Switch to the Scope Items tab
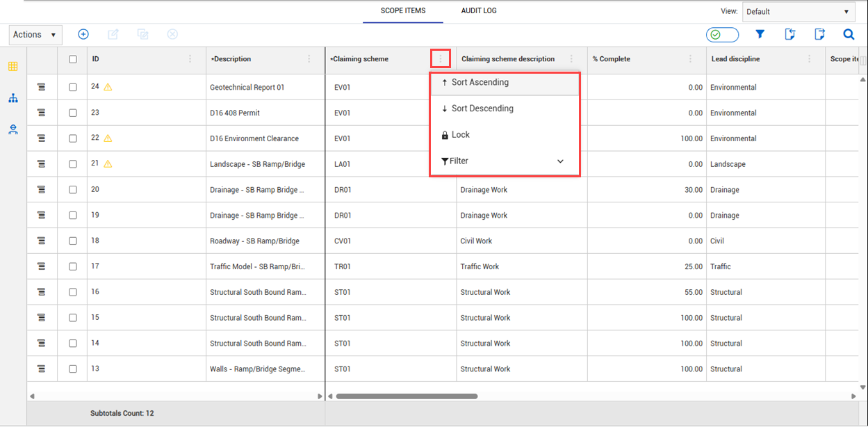This screenshot has height=427, width=868. coord(403,11)
